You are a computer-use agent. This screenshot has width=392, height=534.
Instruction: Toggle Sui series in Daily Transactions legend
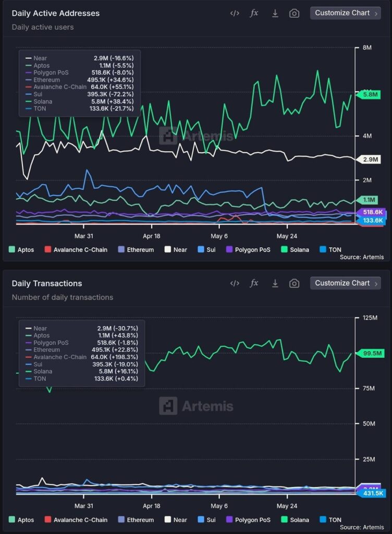[206, 520]
